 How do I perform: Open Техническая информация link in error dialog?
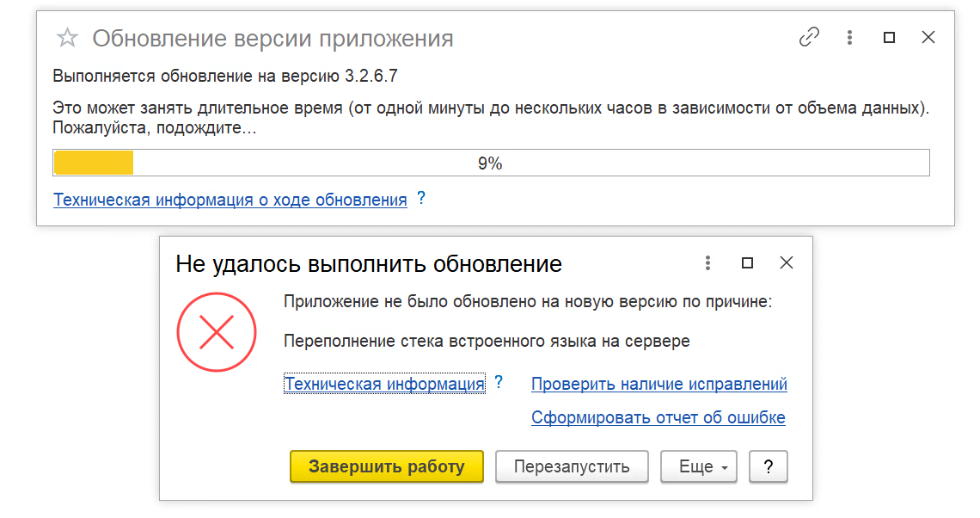[x=384, y=384]
